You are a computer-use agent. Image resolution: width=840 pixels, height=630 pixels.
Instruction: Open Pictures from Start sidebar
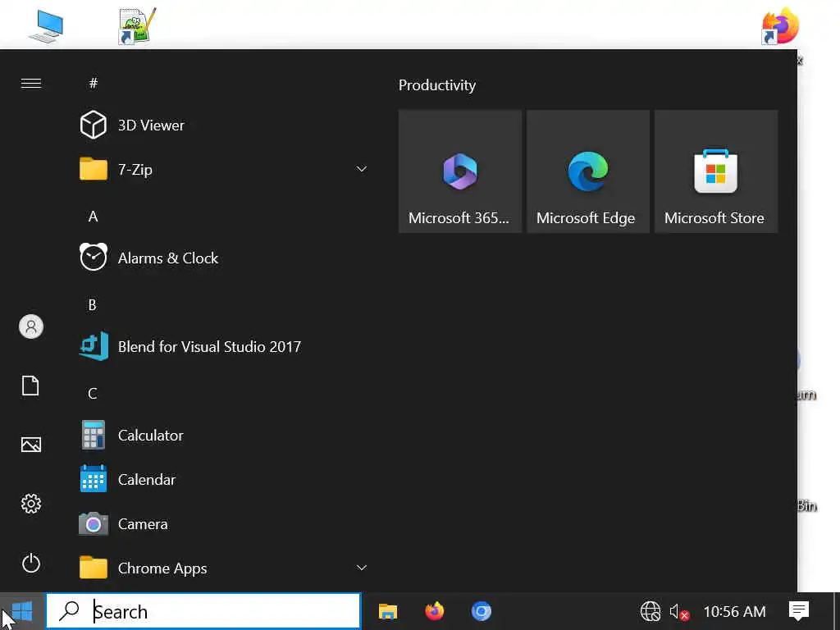(31, 445)
